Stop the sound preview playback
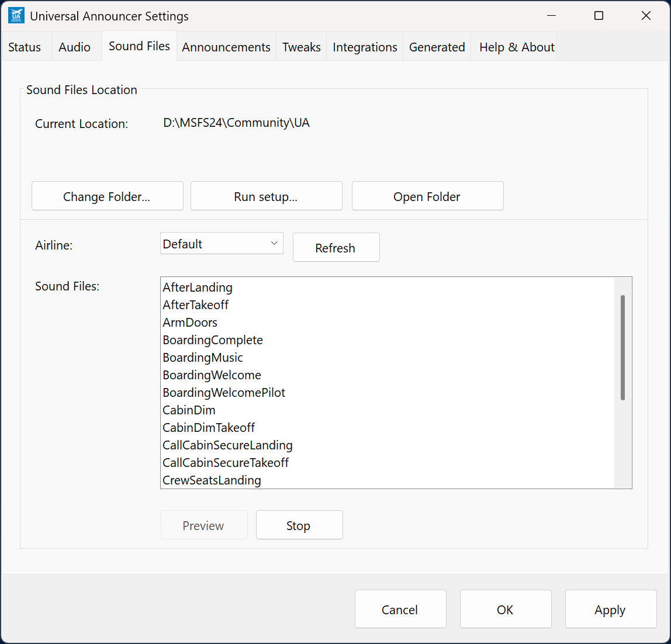 tap(299, 525)
